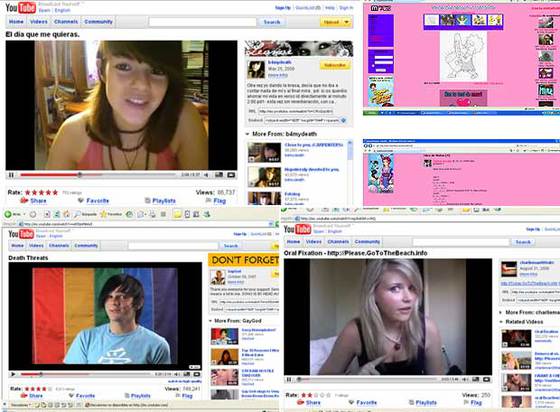Open first thumbnail under More From GayGod

pyautogui.click(x=224, y=336)
